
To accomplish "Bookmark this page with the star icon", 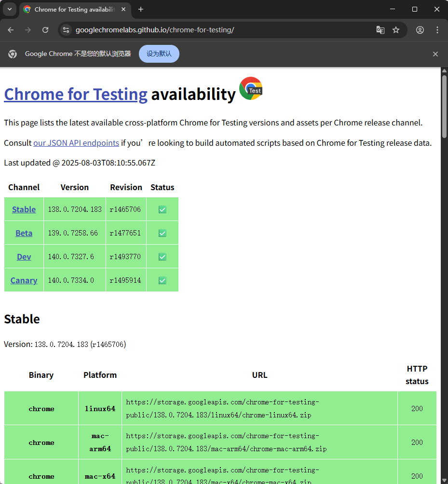I will pos(396,30).
